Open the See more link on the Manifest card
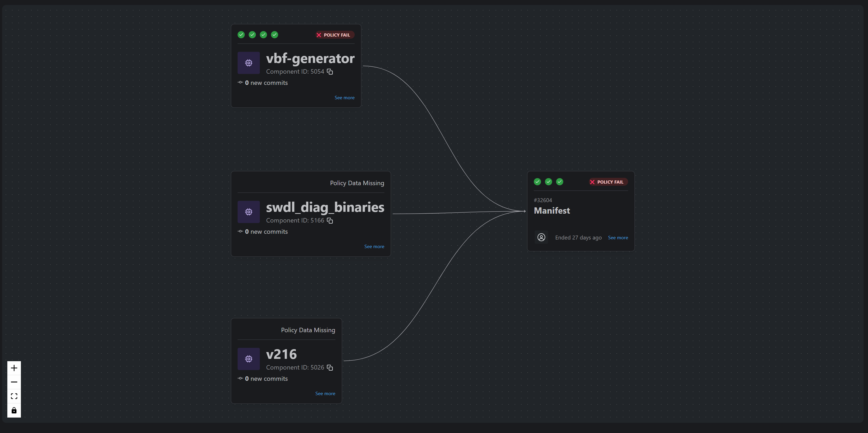868x433 pixels. pyautogui.click(x=618, y=237)
